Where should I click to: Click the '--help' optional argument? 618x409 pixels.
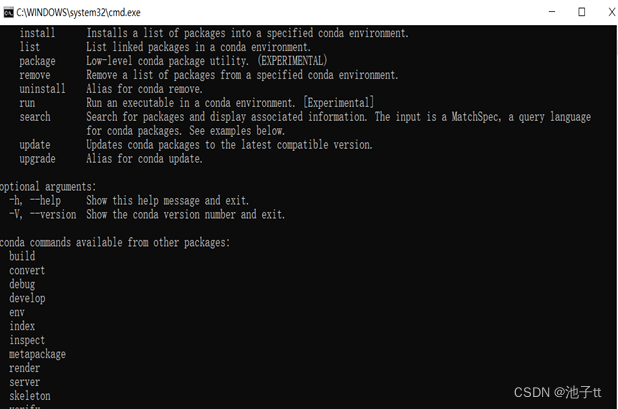pyautogui.click(x=45, y=201)
